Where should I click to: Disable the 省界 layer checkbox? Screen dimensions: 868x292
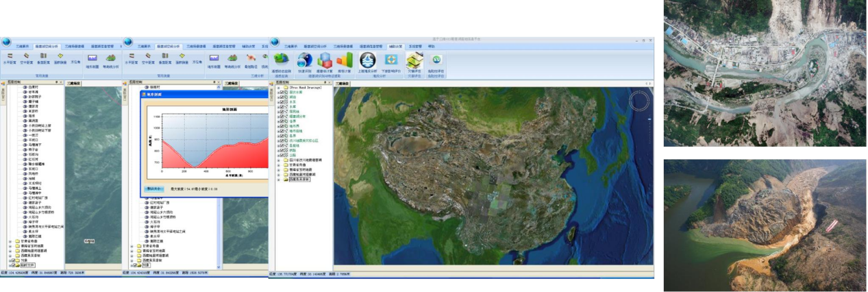(x=282, y=121)
